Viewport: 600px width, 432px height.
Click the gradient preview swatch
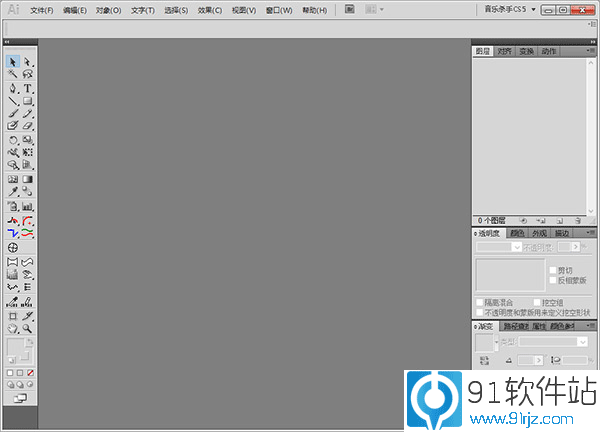pyautogui.click(x=483, y=342)
